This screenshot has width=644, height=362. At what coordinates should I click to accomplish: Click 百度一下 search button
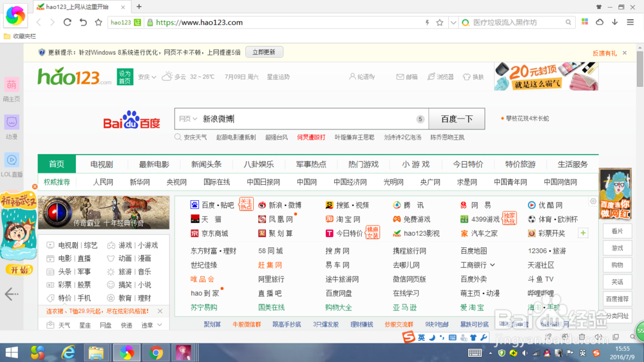click(457, 119)
